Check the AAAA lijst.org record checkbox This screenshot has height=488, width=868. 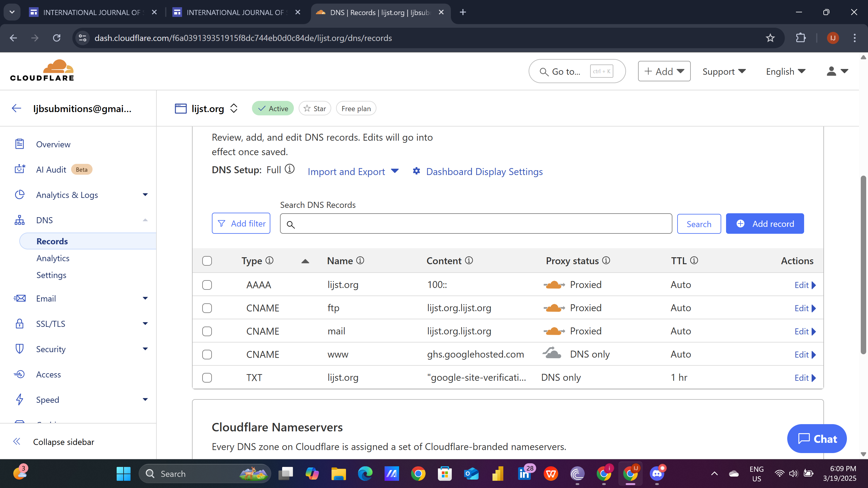click(x=207, y=285)
